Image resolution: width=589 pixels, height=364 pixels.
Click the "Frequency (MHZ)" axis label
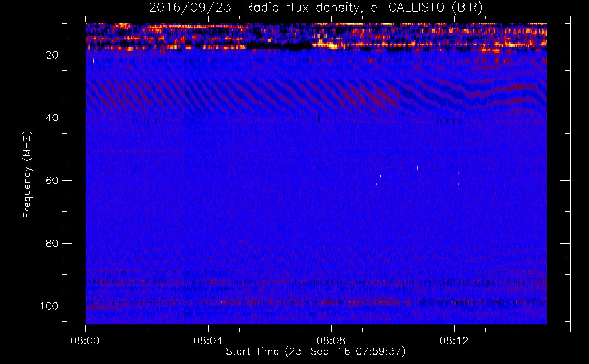27,174
